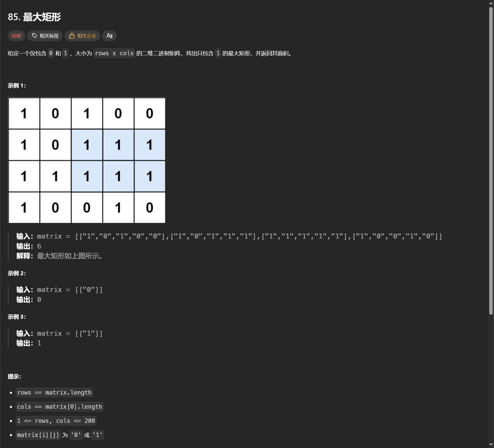Click the 1 <= rows, cols <= 200 constraint
The image size is (494, 448).
click(x=56, y=421)
